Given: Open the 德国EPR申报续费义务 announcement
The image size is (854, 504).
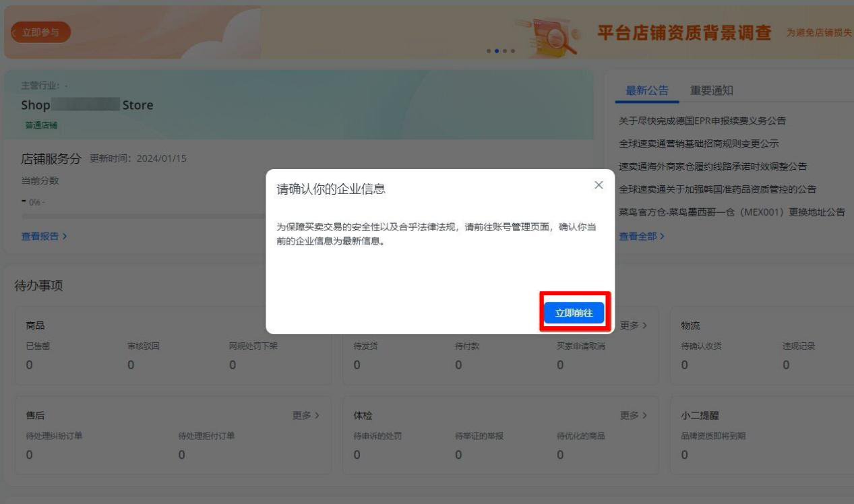Looking at the screenshot, I should [x=702, y=121].
